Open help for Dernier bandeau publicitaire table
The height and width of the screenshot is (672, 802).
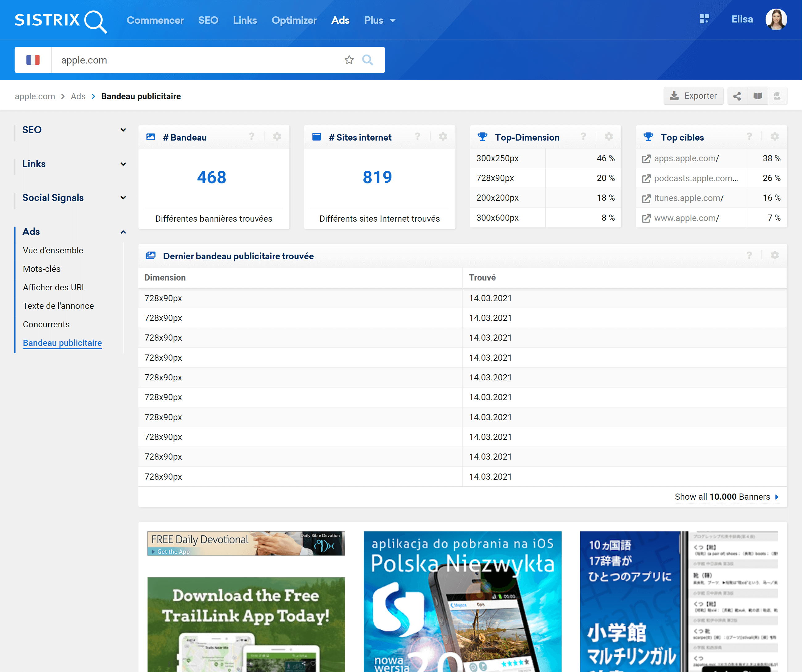tap(749, 255)
